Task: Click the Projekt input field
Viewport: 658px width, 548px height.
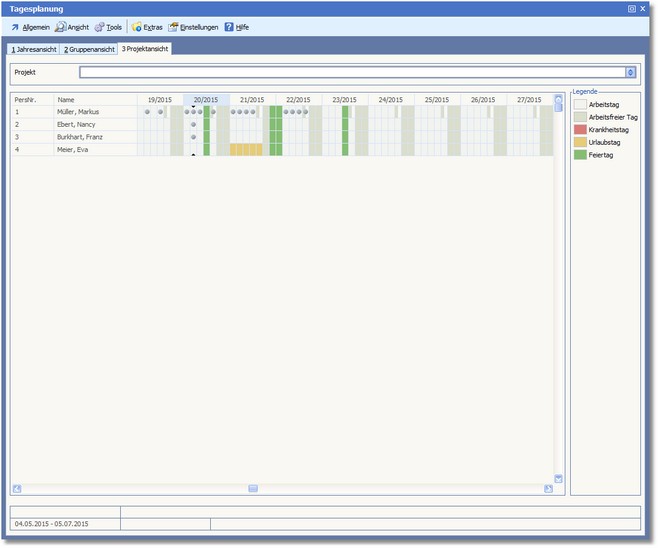Action: [352, 72]
